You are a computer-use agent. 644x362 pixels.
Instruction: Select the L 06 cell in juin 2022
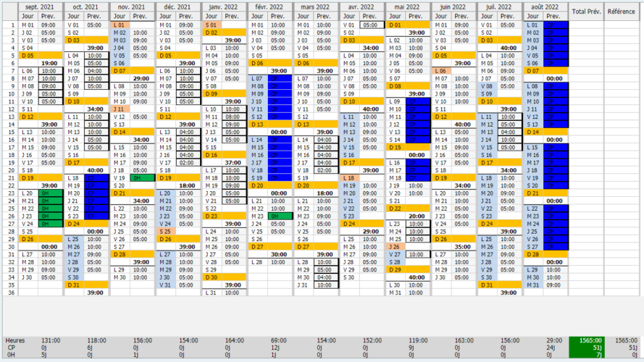[x=440, y=71]
